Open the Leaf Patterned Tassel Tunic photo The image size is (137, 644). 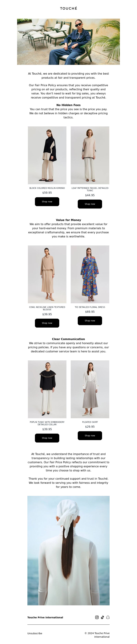[90, 155]
